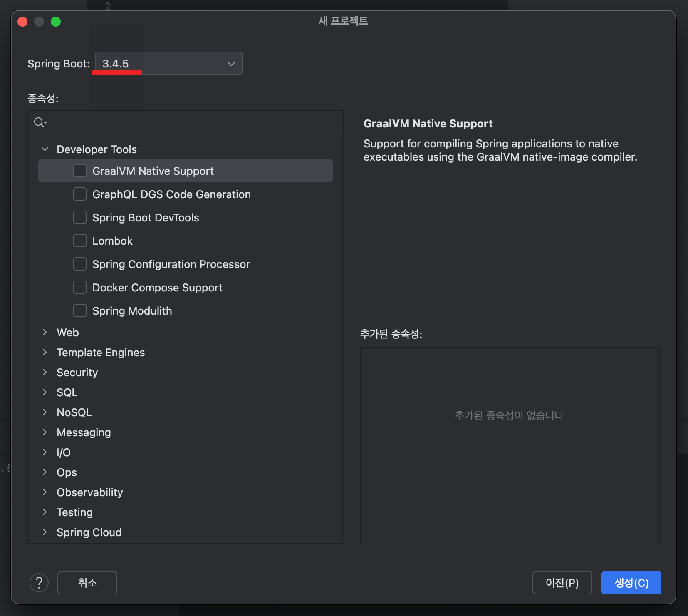
Task: Check GraalVM Native Support
Action: click(x=80, y=171)
